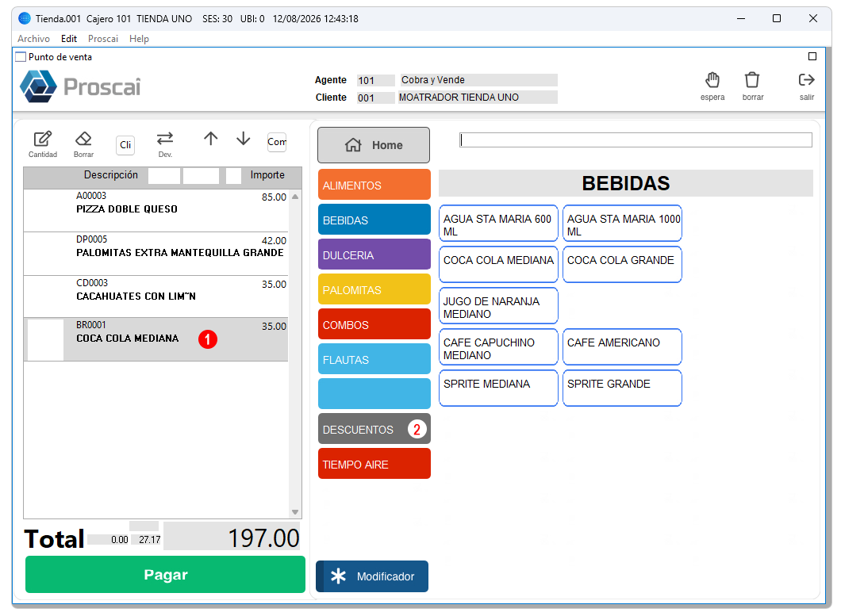Select the PALOMITAS category
The height and width of the screenshot is (616, 841).
[374, 289]
